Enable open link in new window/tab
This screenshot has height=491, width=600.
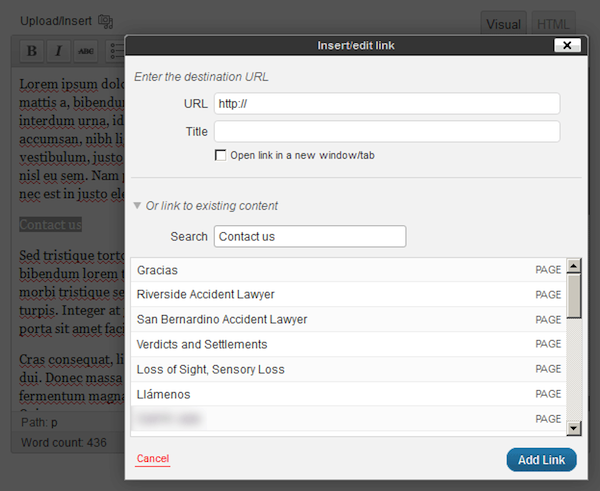coord(220,155)
